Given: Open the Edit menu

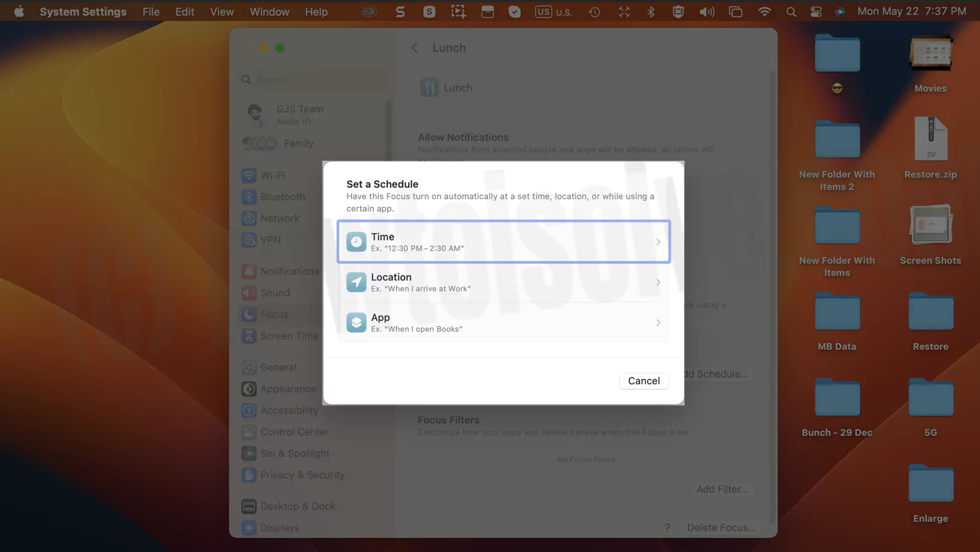Looking at the screenshot, I should point(185,12).
